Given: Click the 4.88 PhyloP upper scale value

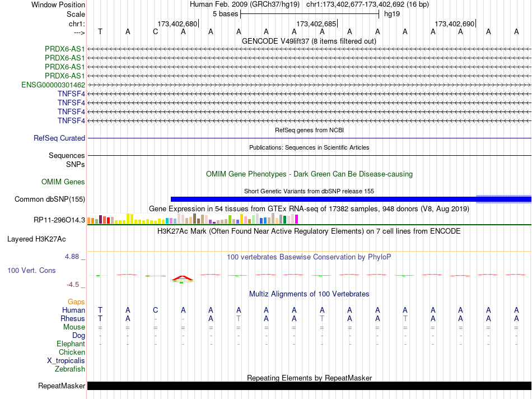Looking at the screenshot, I should tap(72, 257).
